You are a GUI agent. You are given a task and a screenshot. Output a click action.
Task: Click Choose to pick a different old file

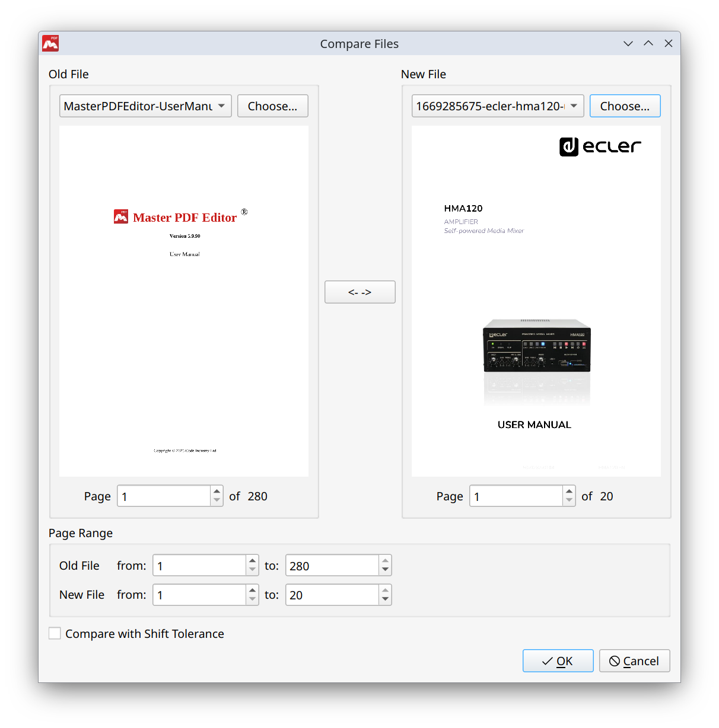[x=272, y=106]
